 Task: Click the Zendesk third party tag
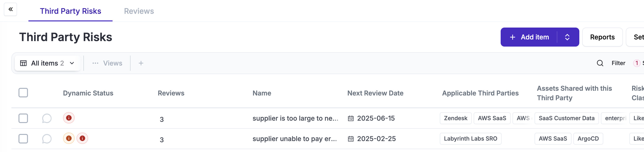tap(455, 118)
